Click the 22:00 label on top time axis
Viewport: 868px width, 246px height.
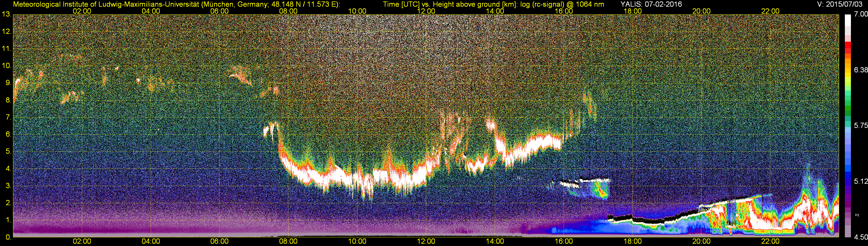pos(770,11)
